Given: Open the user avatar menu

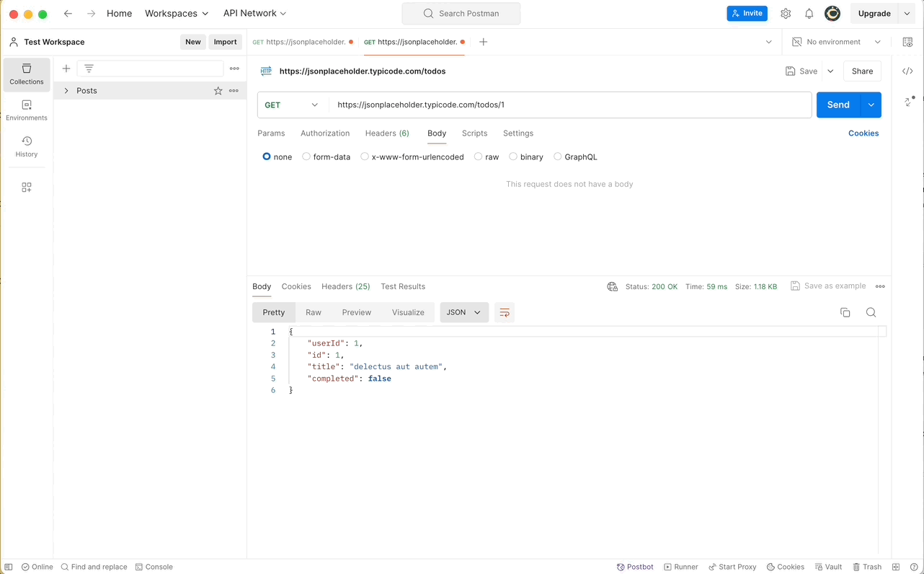Looking at the screenshot, I should tap(832, 14).
